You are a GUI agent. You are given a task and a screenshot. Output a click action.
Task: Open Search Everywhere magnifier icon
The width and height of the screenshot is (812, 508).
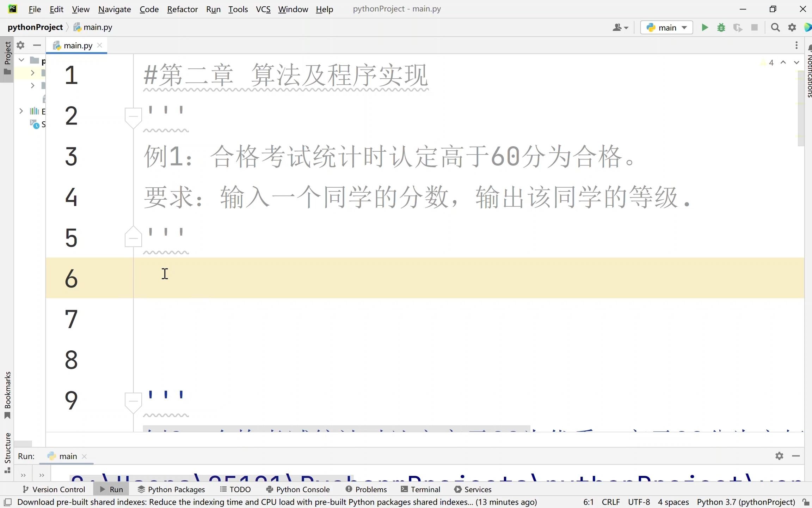pyautogui.click(x=775, y=28)
